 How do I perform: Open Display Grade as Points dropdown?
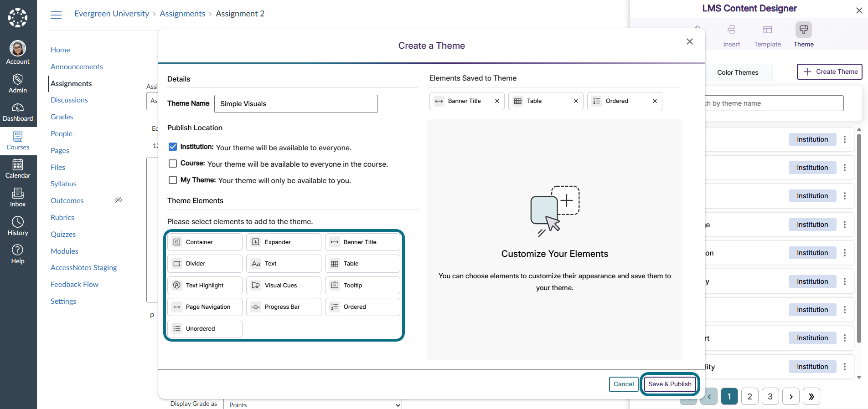point(313,404)
